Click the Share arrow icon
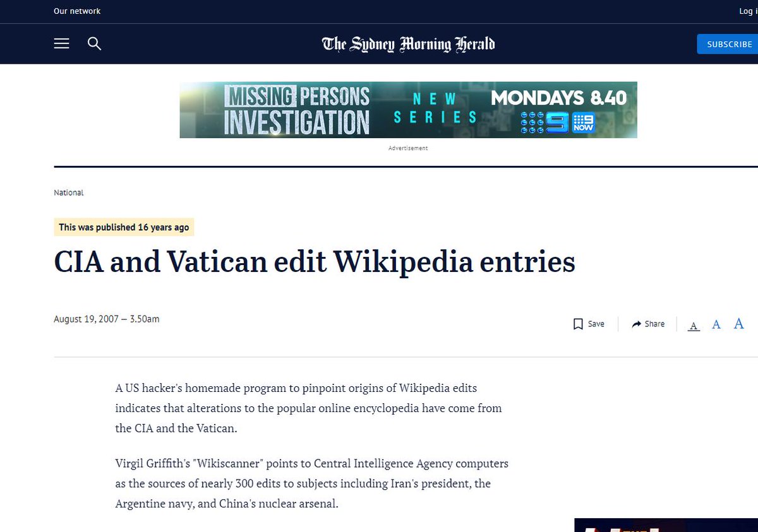 [636, 324]
